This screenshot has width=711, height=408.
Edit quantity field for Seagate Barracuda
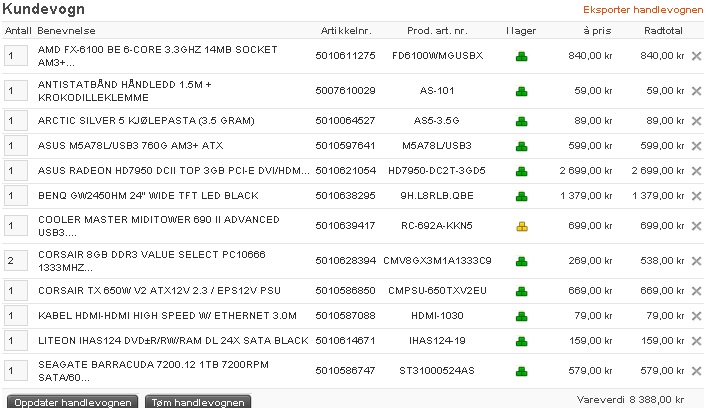(x=16, y=370)
